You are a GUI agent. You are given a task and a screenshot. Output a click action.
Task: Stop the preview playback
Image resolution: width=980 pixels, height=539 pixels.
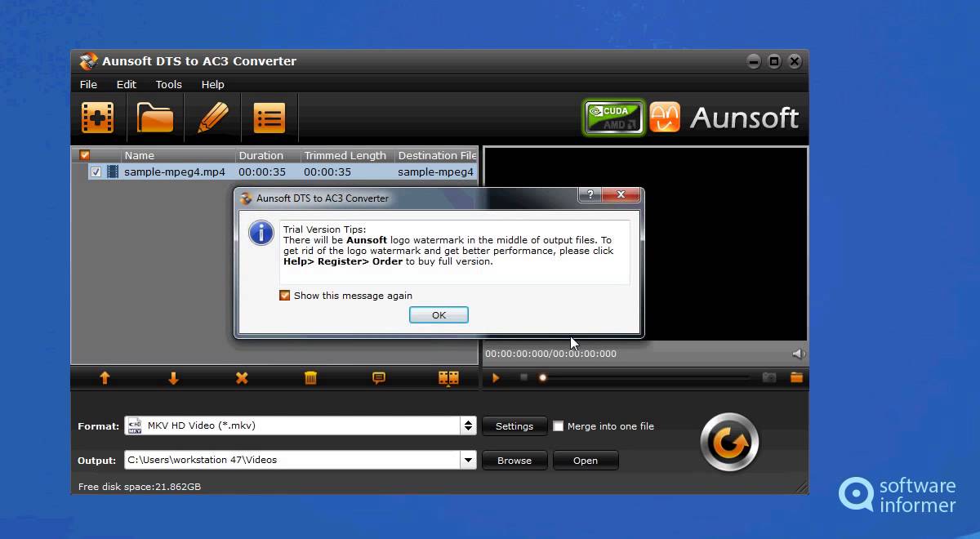[x=524, y=377]
